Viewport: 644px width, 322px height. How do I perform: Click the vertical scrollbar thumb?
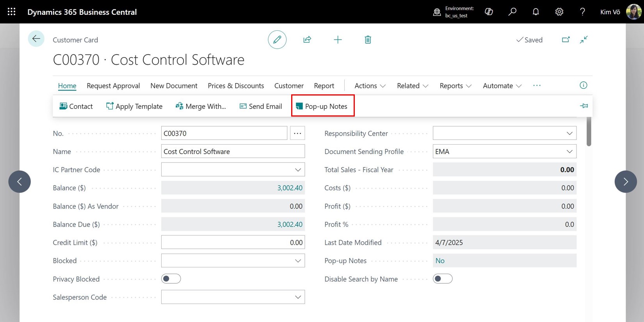point(589,132)
